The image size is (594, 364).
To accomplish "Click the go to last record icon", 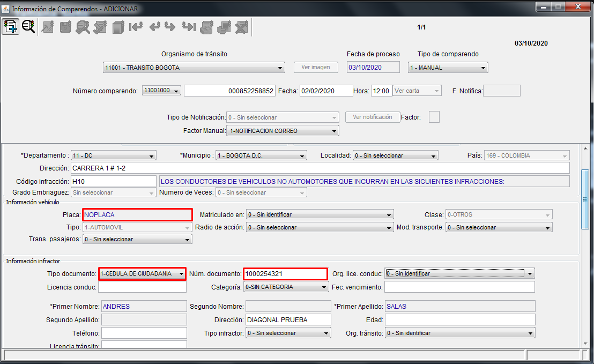I will 188,26.
